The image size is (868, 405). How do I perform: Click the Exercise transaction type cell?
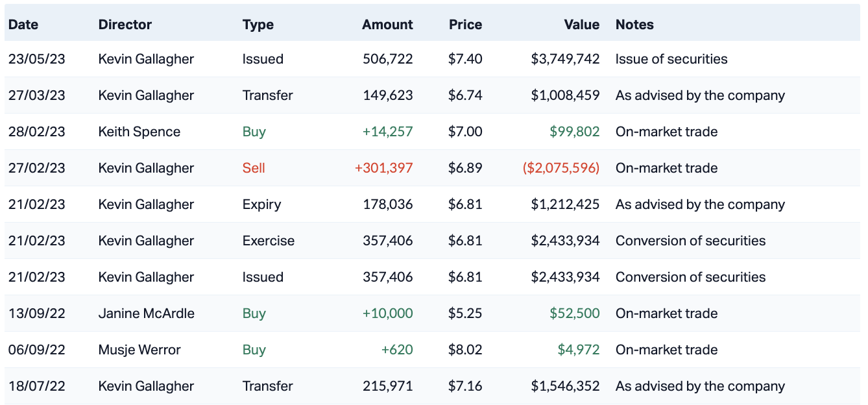pyautogui.click(x=268, y=241)
